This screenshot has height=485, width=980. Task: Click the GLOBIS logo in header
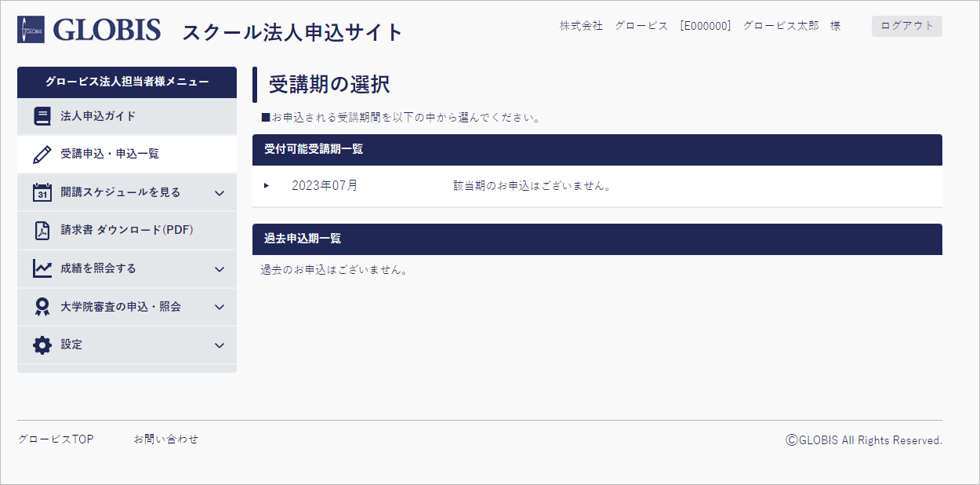89,31
